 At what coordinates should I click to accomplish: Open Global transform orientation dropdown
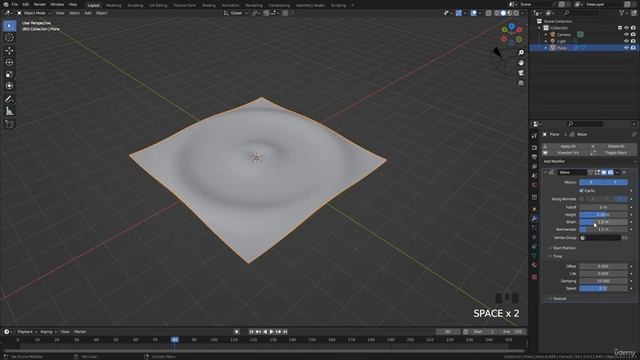coord(236,13)
